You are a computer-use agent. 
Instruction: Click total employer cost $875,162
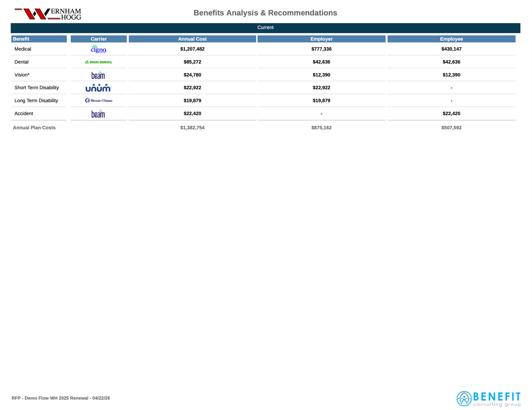pos(322,128)
